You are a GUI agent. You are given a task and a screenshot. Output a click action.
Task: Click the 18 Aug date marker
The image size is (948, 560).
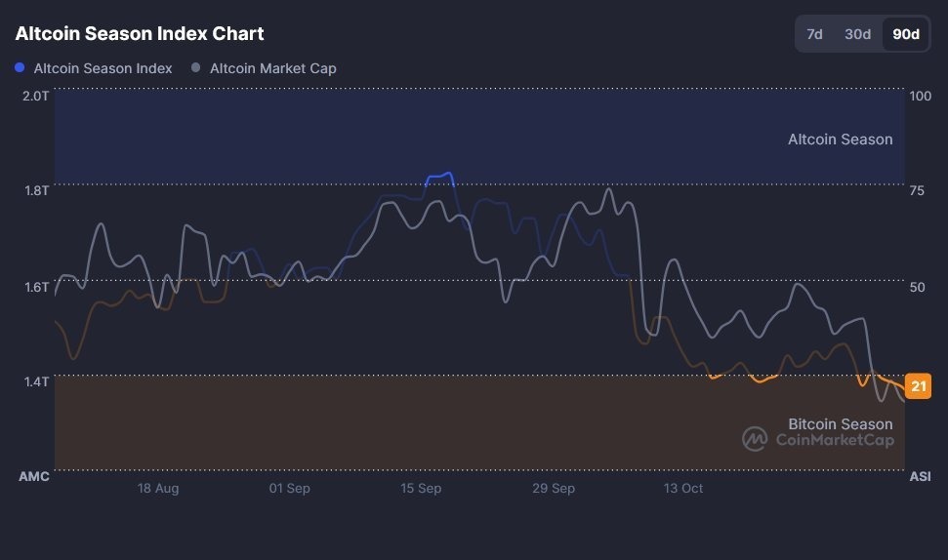tap(158, 488)
